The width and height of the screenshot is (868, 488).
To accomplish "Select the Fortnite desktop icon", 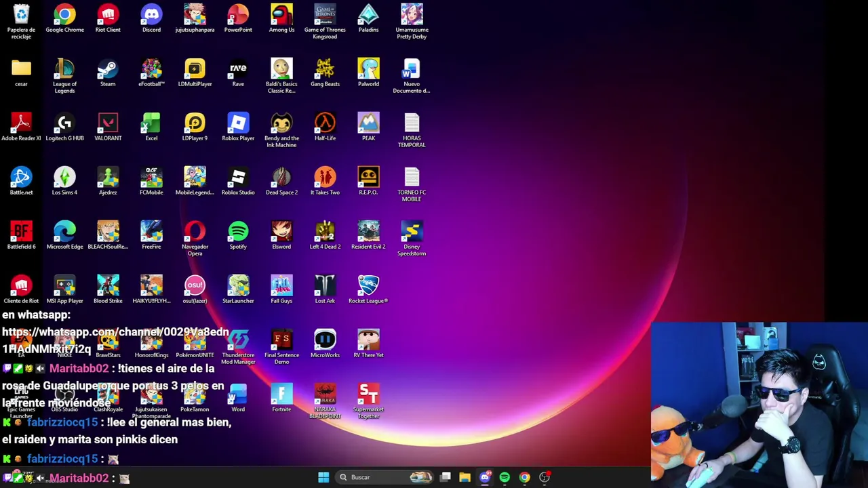I will point(281,399).
